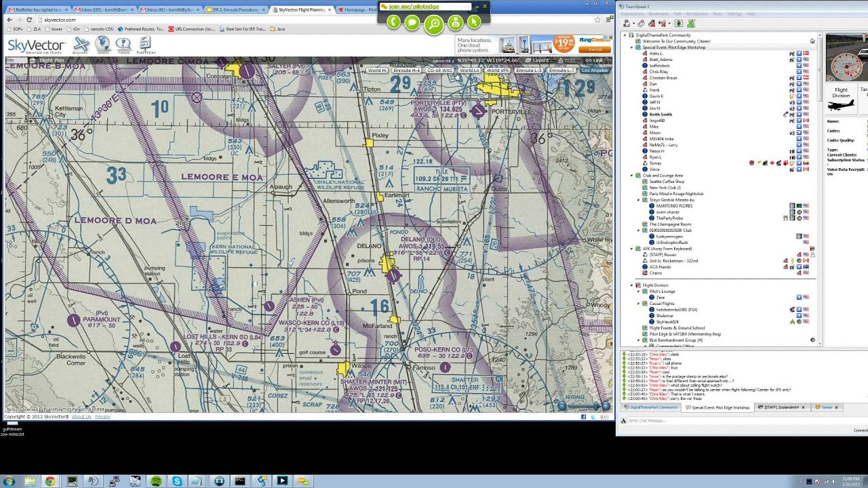The image size is (868, 488).
Task: Open the TeamSpeak Connections menu
Action: (x=632, y=14)
